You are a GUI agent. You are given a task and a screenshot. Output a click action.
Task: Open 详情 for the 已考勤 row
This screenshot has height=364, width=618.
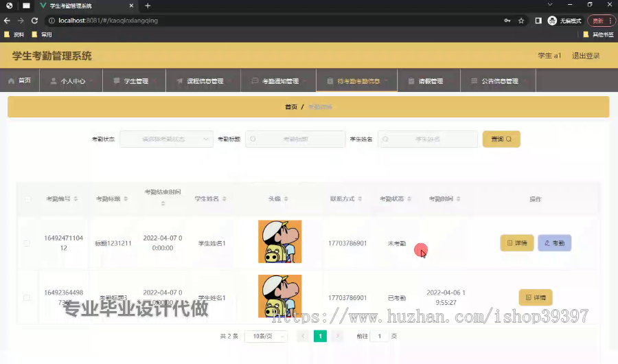[x=536, y=297]
